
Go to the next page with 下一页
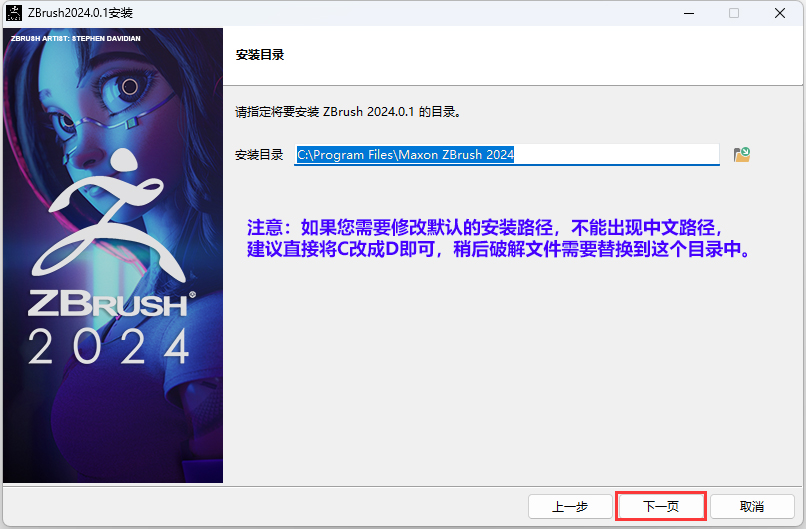point(661,506)
